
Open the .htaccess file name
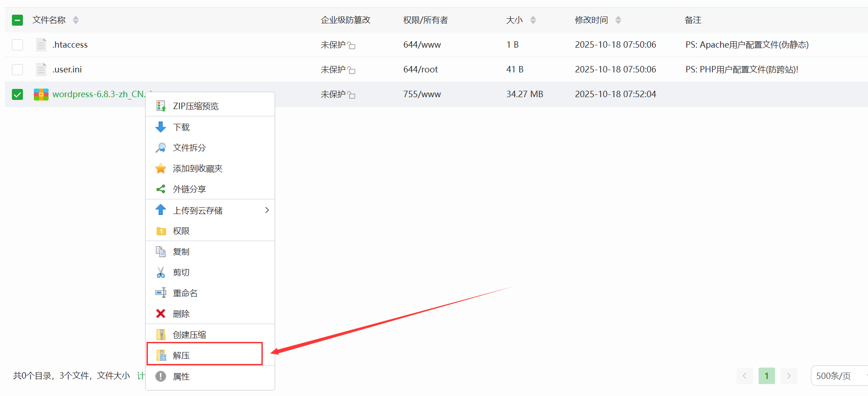click(70, 45)
